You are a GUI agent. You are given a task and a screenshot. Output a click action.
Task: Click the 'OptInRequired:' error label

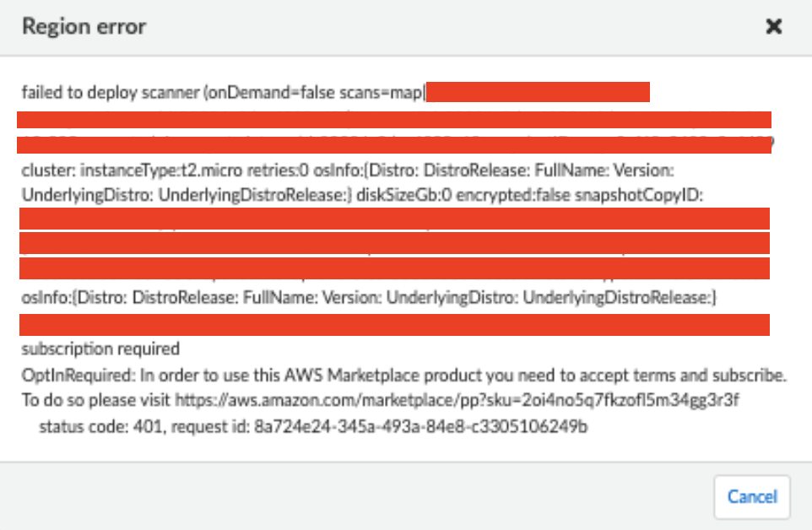68,374
